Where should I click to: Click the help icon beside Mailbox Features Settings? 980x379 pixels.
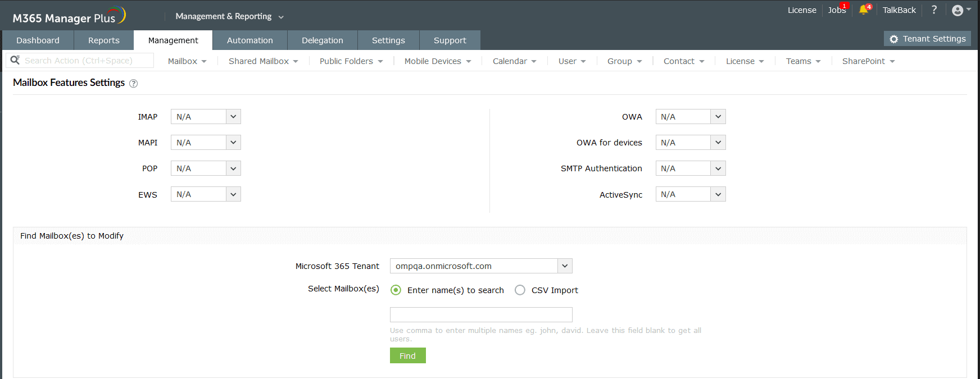[x=133, y=84]
